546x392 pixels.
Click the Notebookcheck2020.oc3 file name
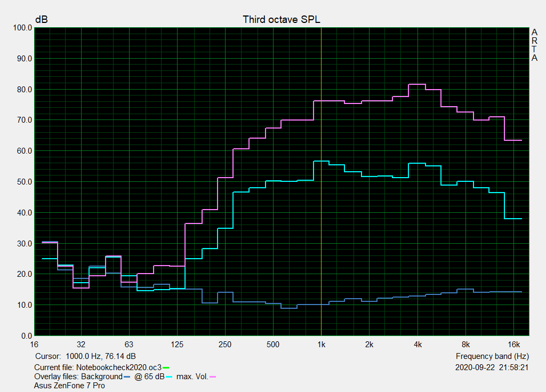(x=118, y=367)
